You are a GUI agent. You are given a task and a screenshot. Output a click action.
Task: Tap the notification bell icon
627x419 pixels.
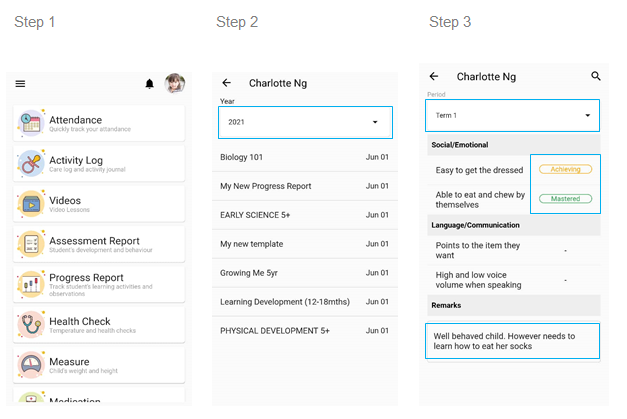(x=150, y=84)
